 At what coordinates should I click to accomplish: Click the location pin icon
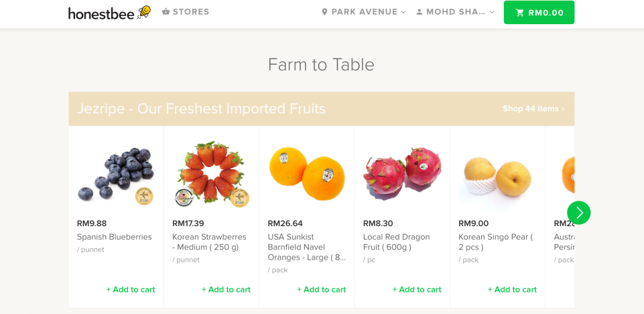coord(324,12)
